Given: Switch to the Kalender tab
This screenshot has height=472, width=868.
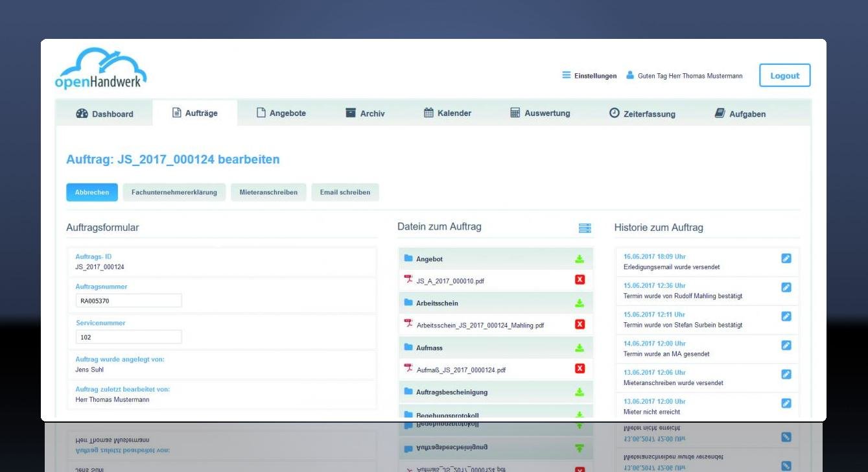Looking at the screenshot, I should point(447,113).
